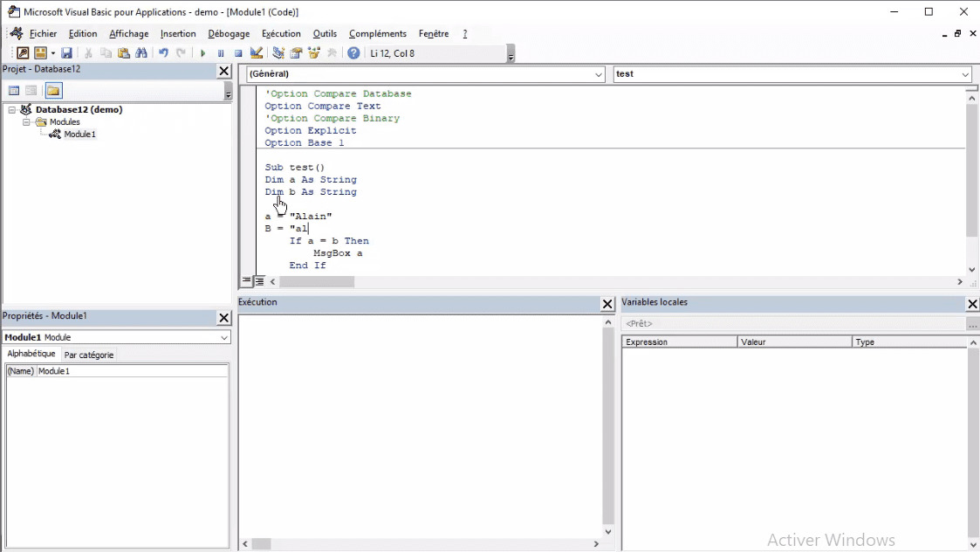Click the View Microsoft Access toolbar icon

(23, 53)
